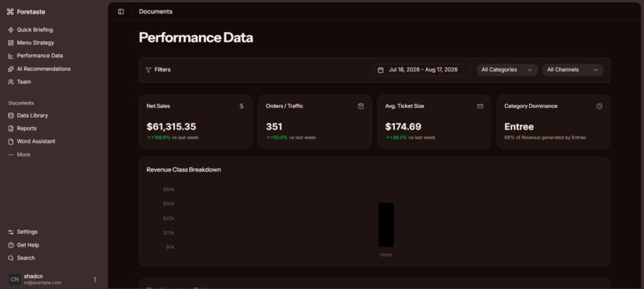The image size is (644, 289).
Task: Click the Filters funnel icon
Action: [149, 69]
